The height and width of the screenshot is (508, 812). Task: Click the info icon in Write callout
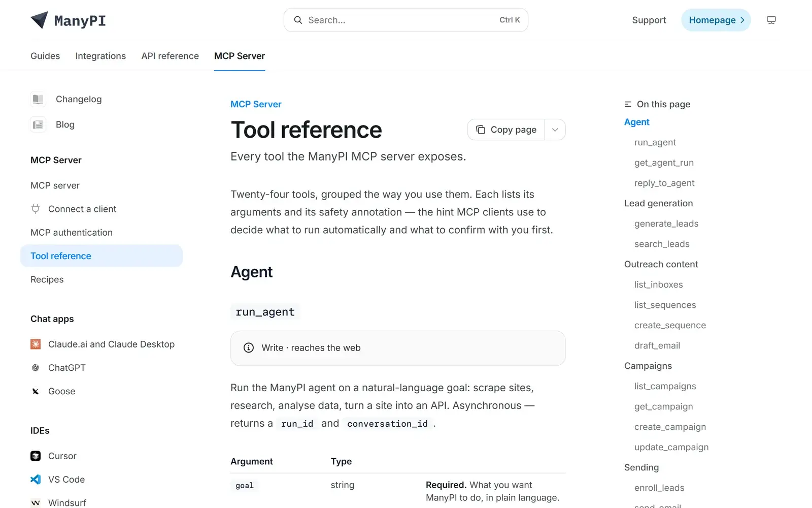click(x=249, y=347)
